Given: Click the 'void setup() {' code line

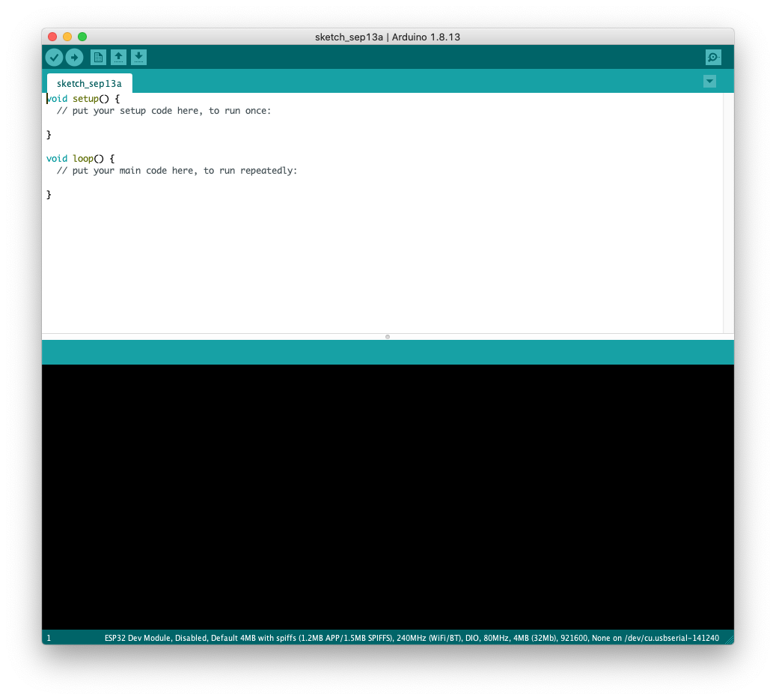Looking at the screenshot, I should coord(83,99).
